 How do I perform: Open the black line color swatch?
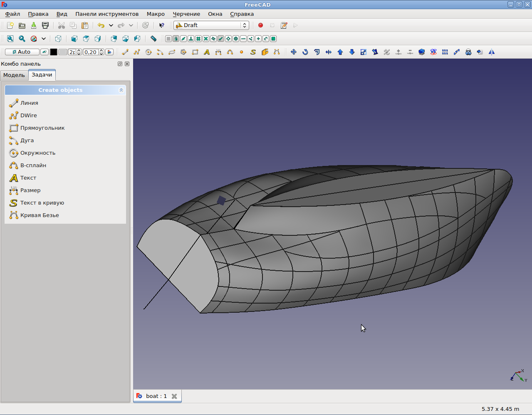(x=54, y=52)
